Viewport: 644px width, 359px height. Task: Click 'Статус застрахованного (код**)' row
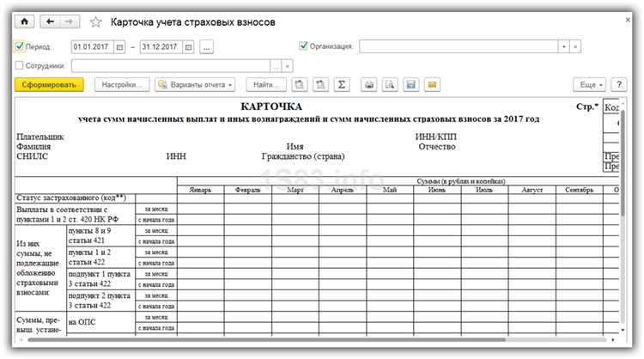point(76,198)
